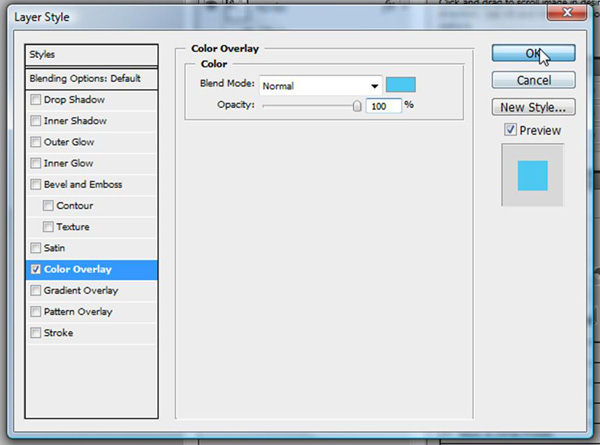Select the Bevel and Emboss label
This screenshot has height=445, width=600.
pos(83,184)
